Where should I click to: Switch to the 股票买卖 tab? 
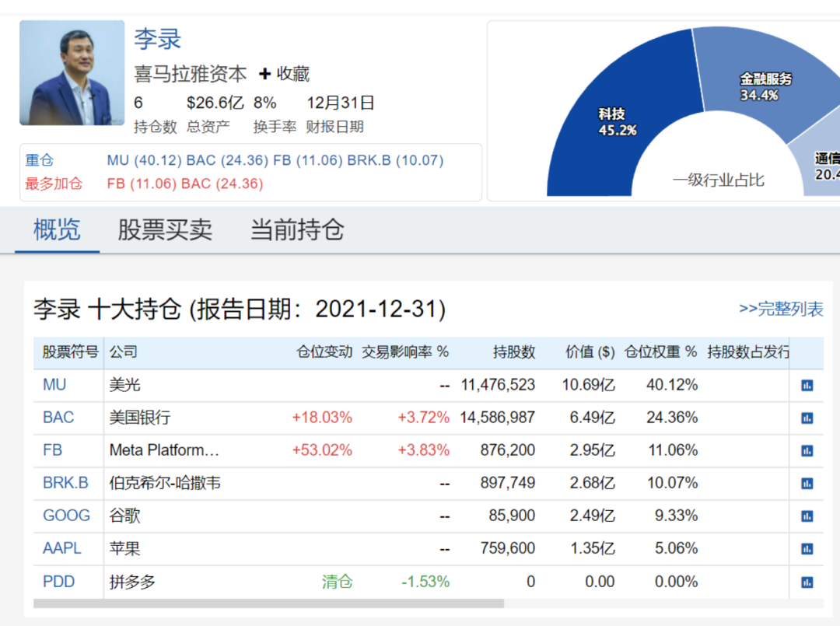coord(165,229)
